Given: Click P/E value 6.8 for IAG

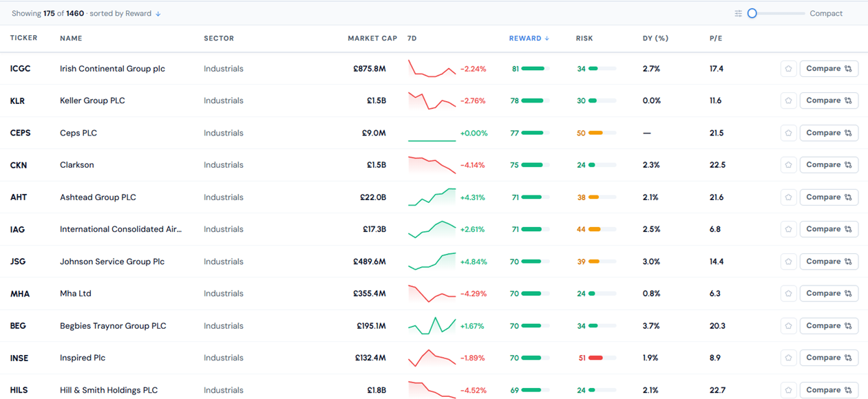Looking at the screenshot, I should [715, 229].
